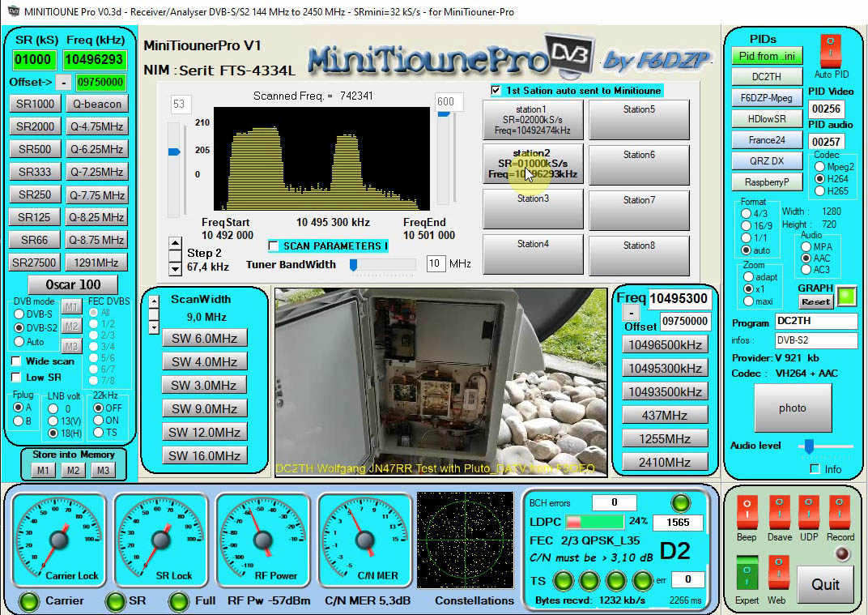This screenshot has width=868, height=615.
Task: Select station2 SR=01000kS/s button
Action: click(533, 164)
